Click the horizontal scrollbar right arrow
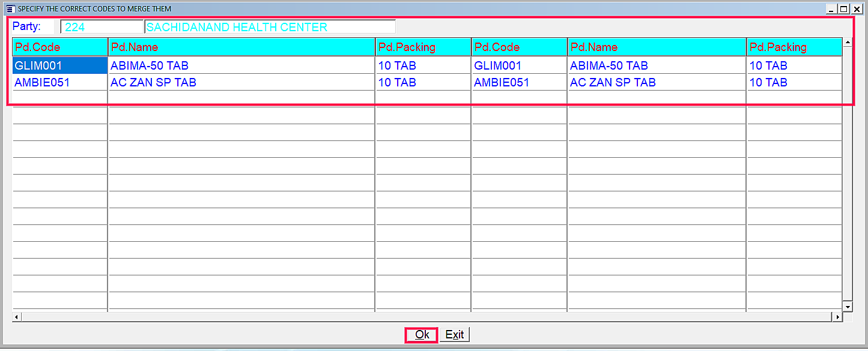 pos(838,316)
